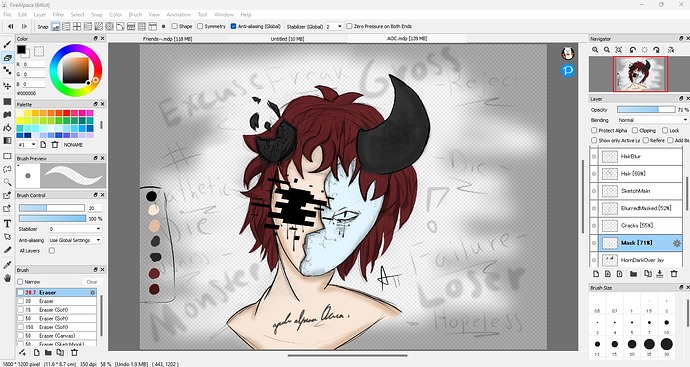690x367 pixels.
Task: Rotate canvas left in Navigator
Action: (633, 50)
